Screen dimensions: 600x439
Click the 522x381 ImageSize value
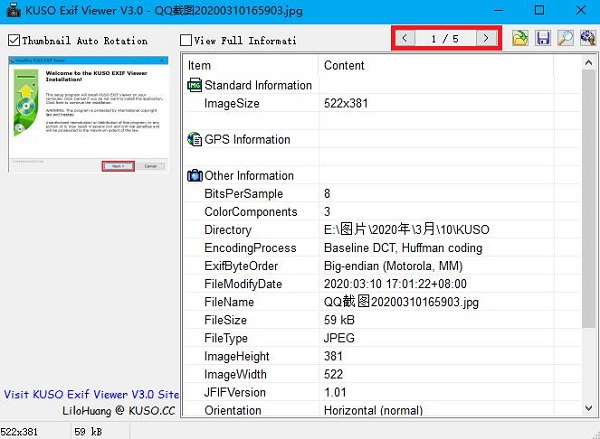click(x=346, y=103)
